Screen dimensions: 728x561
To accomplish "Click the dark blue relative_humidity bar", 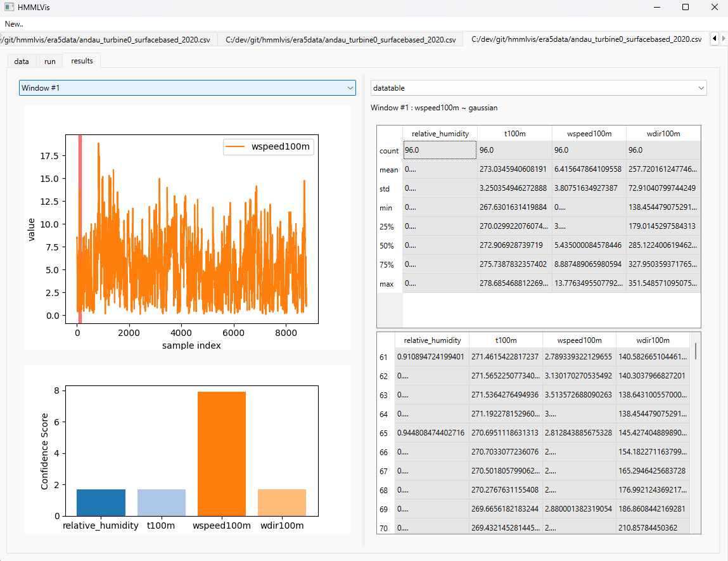I will click(101, 502).
